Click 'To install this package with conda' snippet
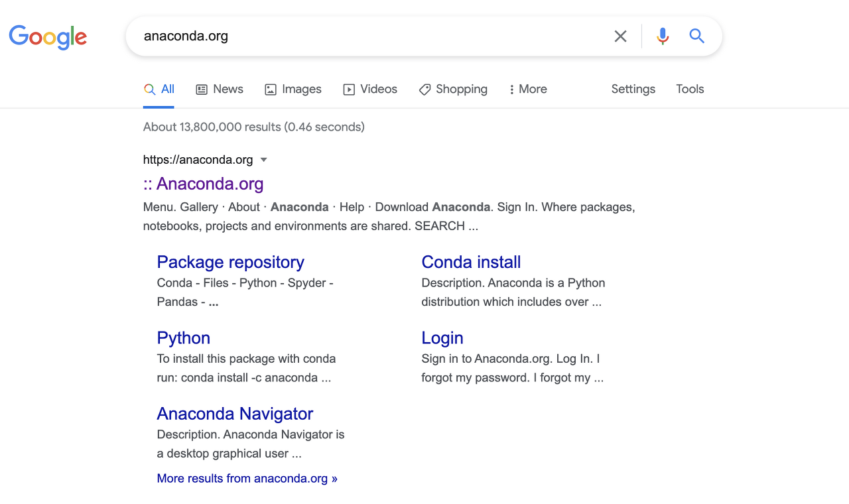 tap(247, 368)
